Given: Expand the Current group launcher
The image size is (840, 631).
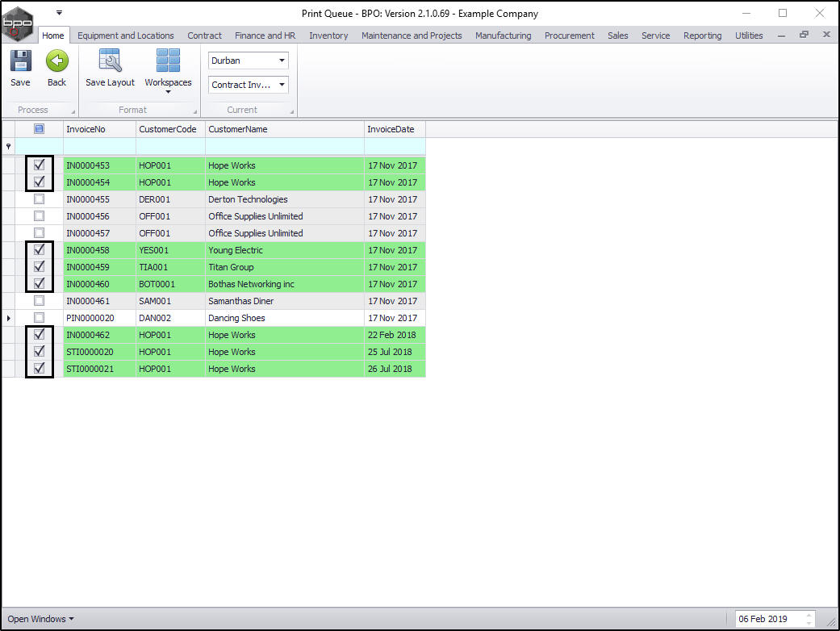Looking at the screenshot, I should click(x=292, y=112).
